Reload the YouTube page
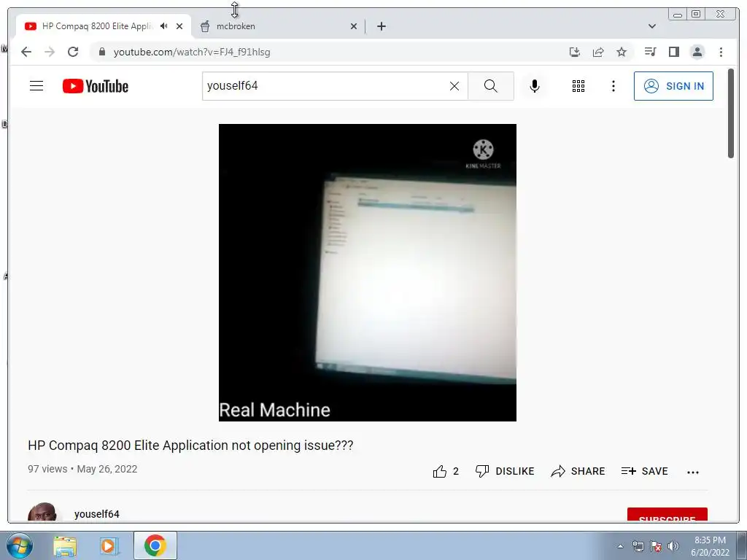Image resolution: width=747 pixels, height=560 pixels. (x=73, y=52)
